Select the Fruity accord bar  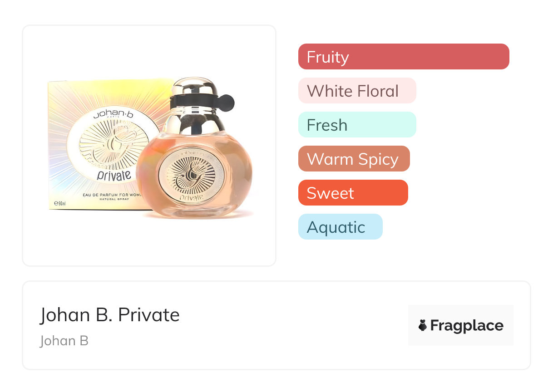point(403,57)
